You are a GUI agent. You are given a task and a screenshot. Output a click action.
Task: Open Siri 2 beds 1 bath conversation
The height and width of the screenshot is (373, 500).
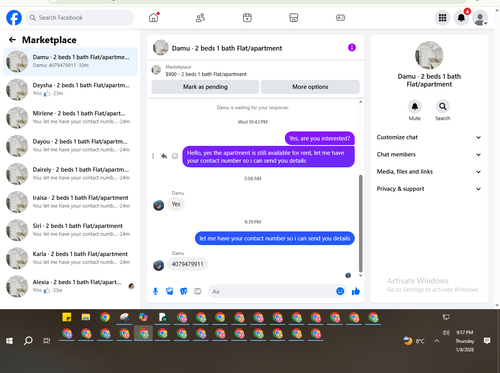(x=70, y=230)
